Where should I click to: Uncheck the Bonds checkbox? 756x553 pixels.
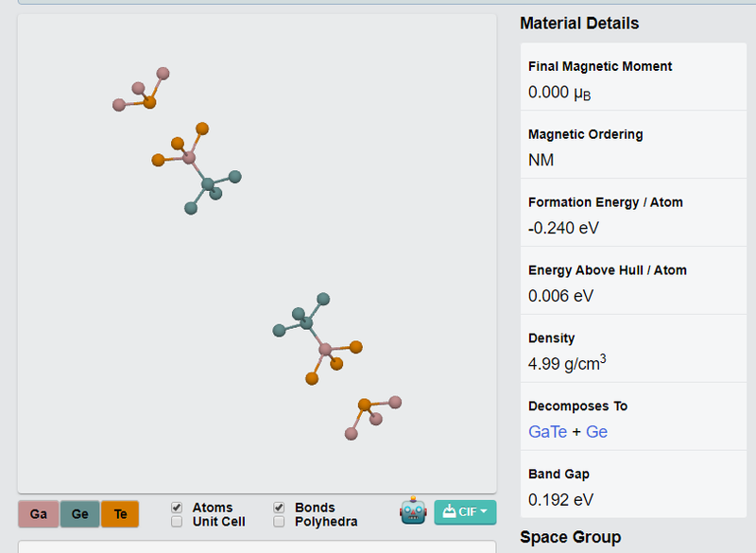(279, 508)
